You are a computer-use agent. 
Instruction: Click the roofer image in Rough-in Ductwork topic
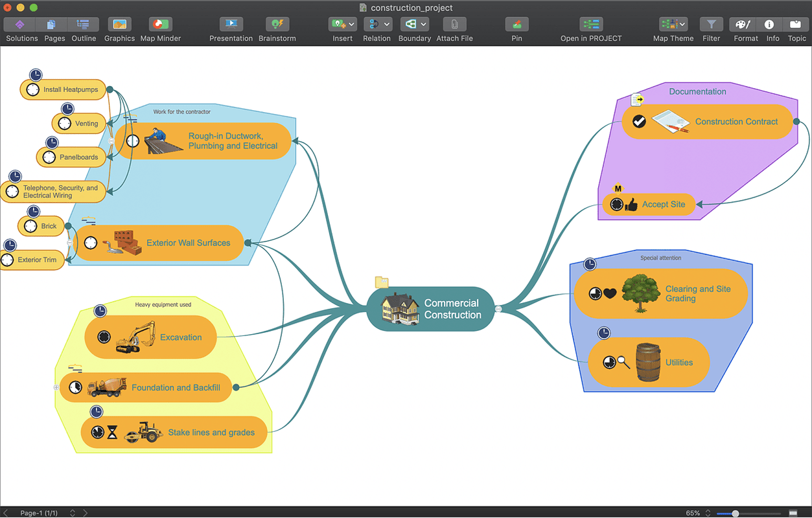pyautogui.click(x=163, y=141)
